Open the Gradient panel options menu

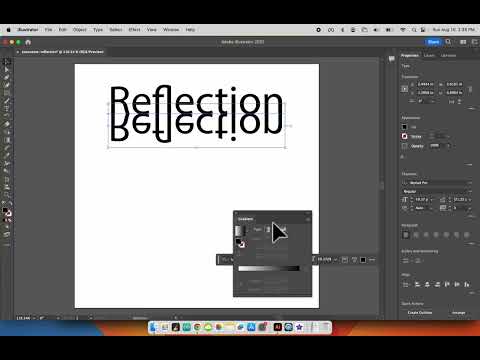pyautogui.click(x=308, y=219)
